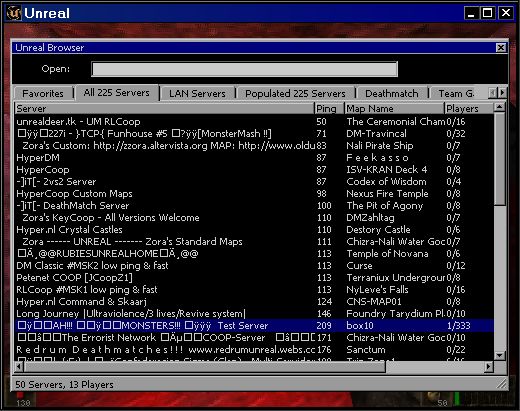Click the server list scroll-down arrow

coord(499,355)
